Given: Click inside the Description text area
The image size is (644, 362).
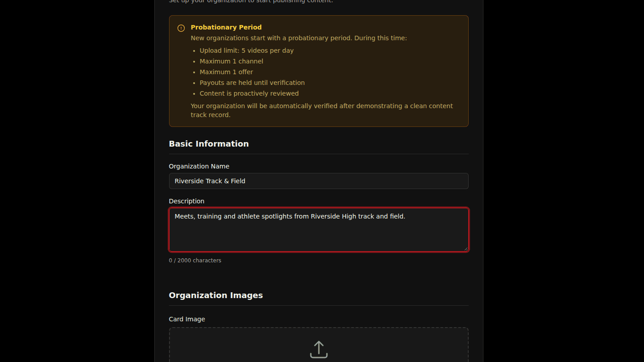Looking at the screenshot, I should click(319, 230).
